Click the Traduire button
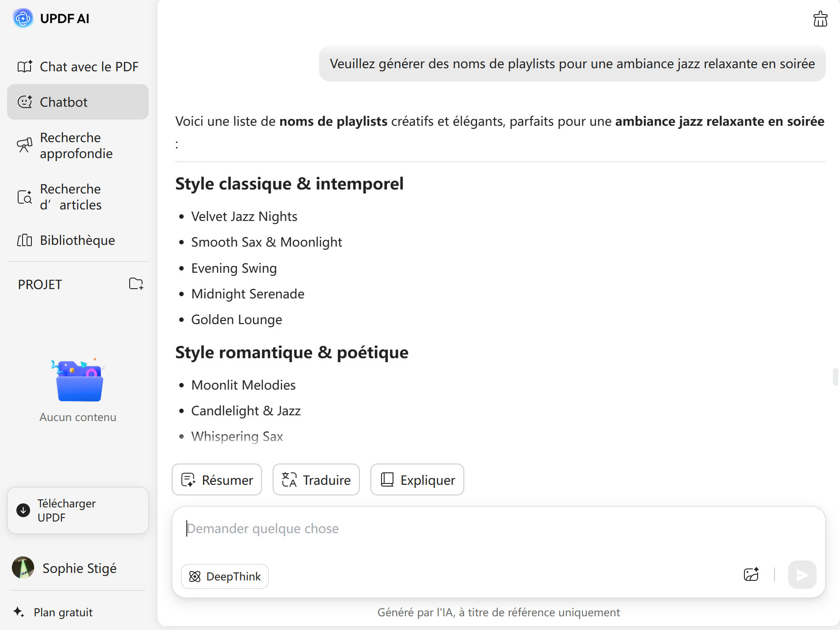The height and width of the screenshot is (630, 840). pyautogui.click(x=316, y=480)
